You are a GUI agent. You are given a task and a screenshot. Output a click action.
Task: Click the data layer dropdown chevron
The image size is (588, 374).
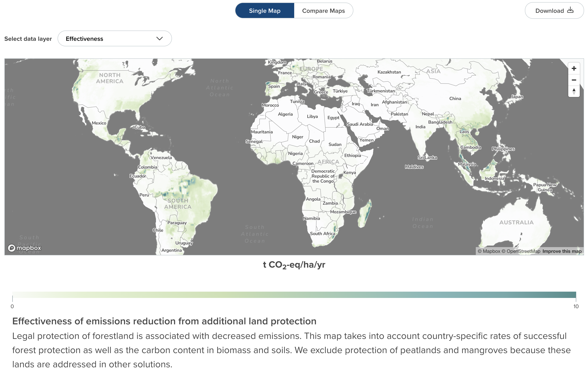click(160, 39)
